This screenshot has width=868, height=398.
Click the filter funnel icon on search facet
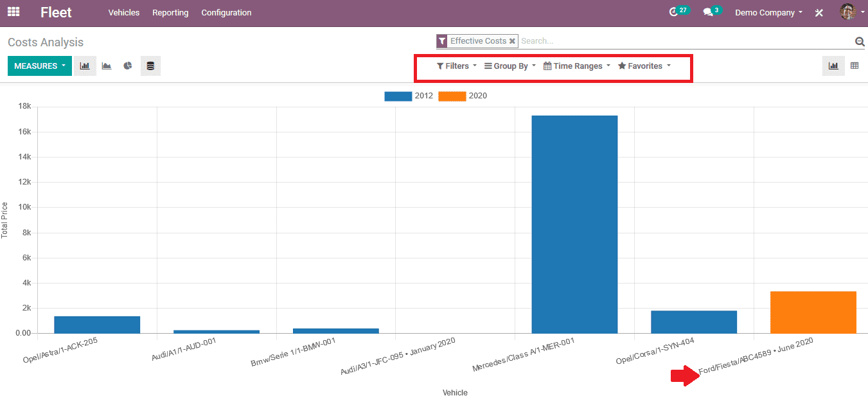[442, 41]
